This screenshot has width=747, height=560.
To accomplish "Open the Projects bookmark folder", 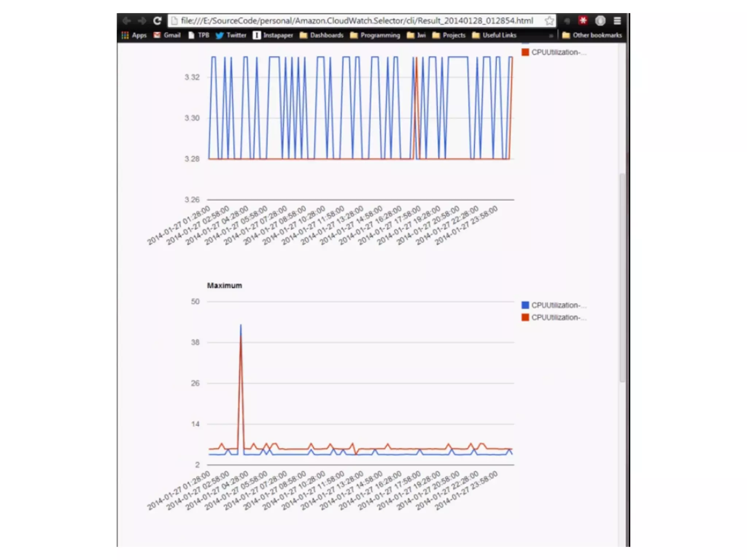I will [x=449, y=35].
